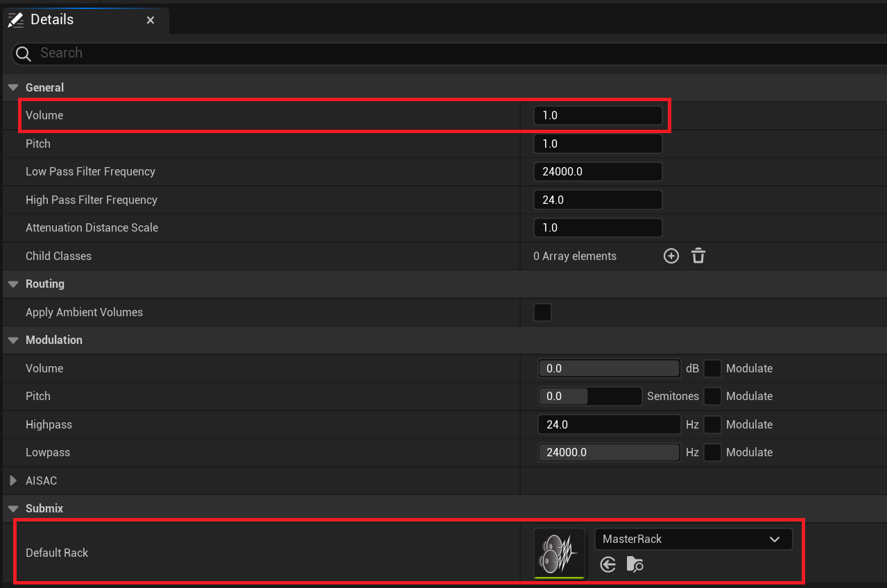Click the modulation Volume dB slider

(x=609, y=368)
